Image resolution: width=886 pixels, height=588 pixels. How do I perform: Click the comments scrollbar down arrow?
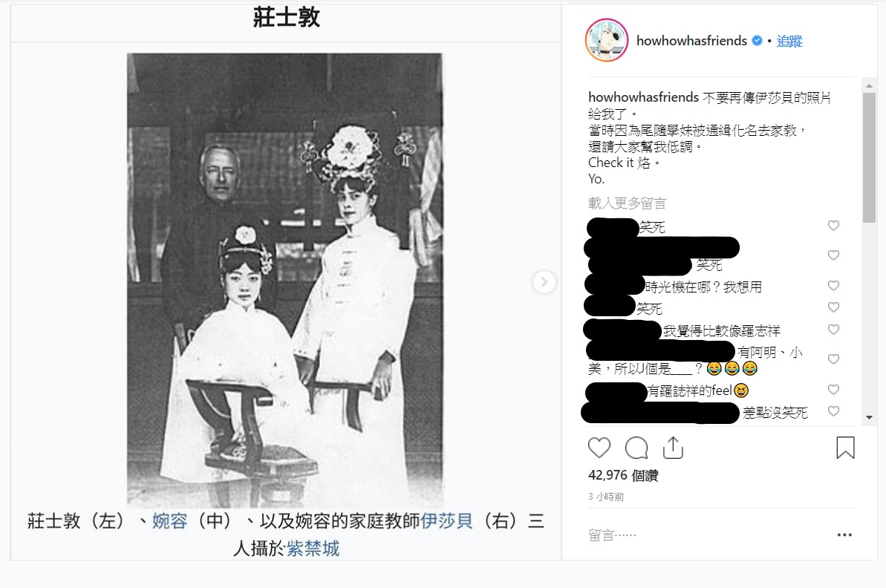[x=869, y=417]
